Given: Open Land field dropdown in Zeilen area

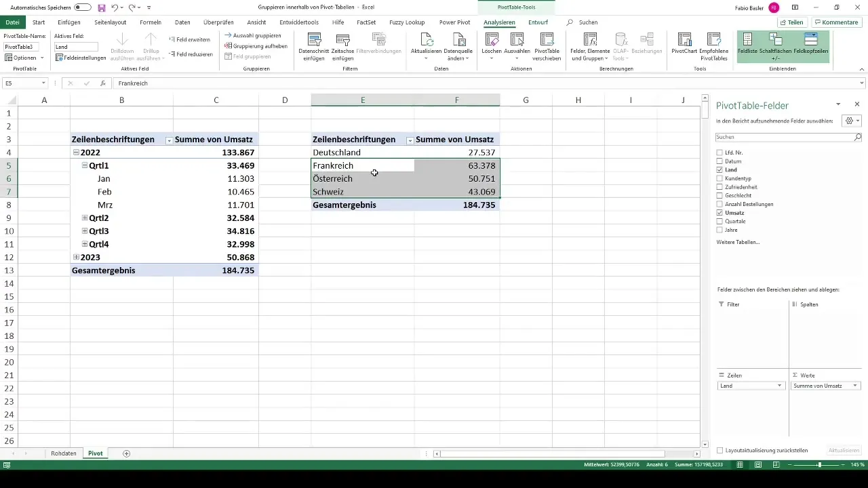Looking at the screenshot, I should (x=780, y=386).
